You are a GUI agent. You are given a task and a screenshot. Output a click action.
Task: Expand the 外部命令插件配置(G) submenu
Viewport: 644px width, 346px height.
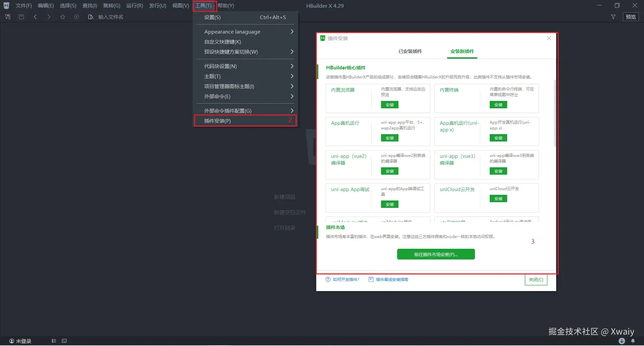coord(246,111)
